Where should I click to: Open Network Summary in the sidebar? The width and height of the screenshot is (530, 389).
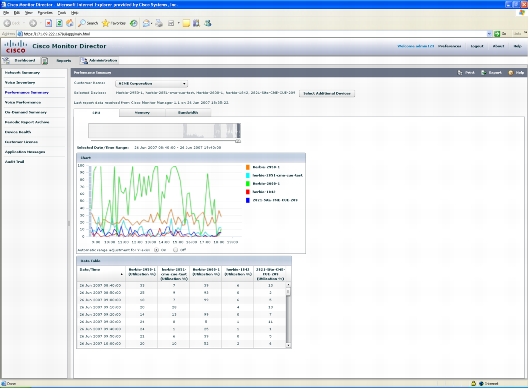22,73
